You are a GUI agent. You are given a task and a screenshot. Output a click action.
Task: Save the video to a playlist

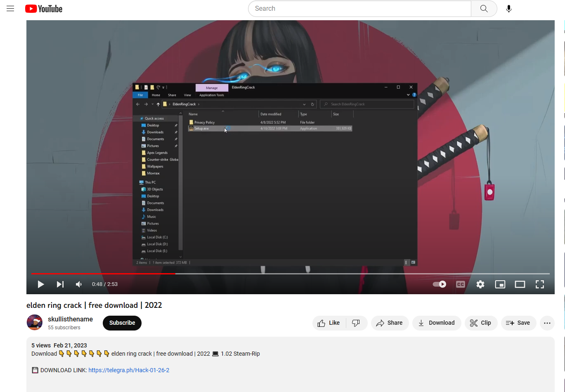pyautogui.click(x=518, y=323)
